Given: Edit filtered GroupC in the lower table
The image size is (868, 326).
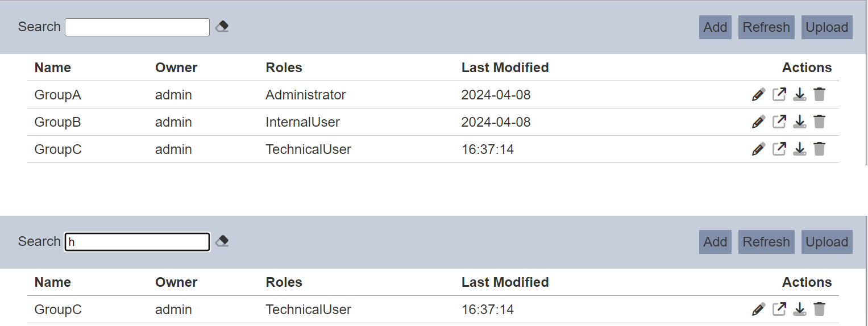Looking at the screenshot, I should click(x=758, y=309).
